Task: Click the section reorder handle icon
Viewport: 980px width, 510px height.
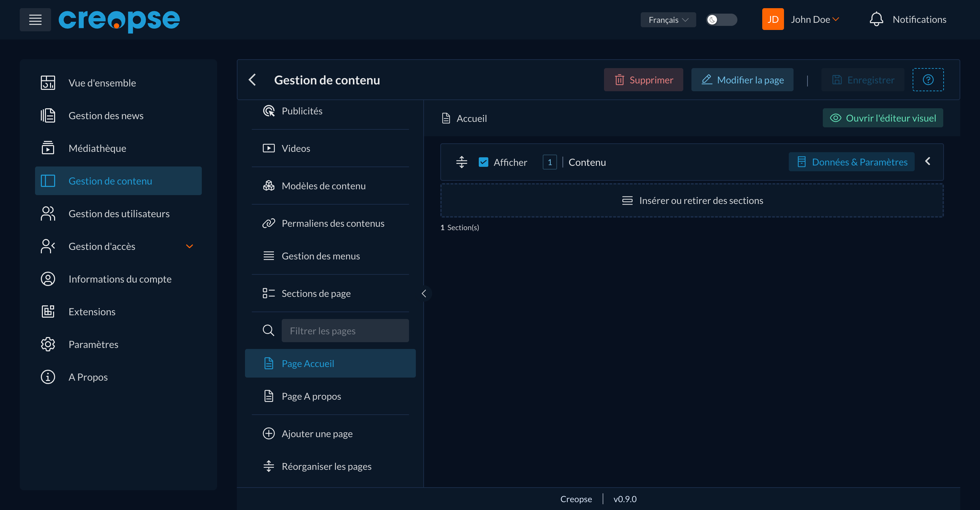Action: (x=461, y=162)
